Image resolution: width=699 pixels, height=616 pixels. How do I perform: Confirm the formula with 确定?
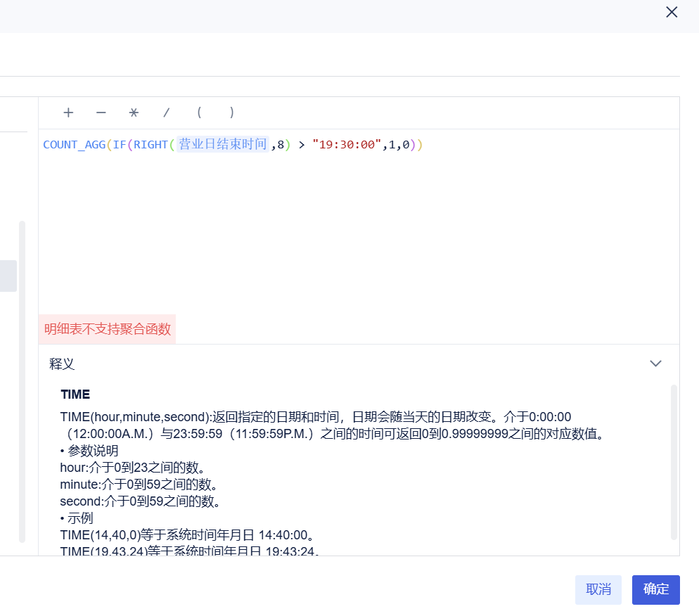coord(655,589)
